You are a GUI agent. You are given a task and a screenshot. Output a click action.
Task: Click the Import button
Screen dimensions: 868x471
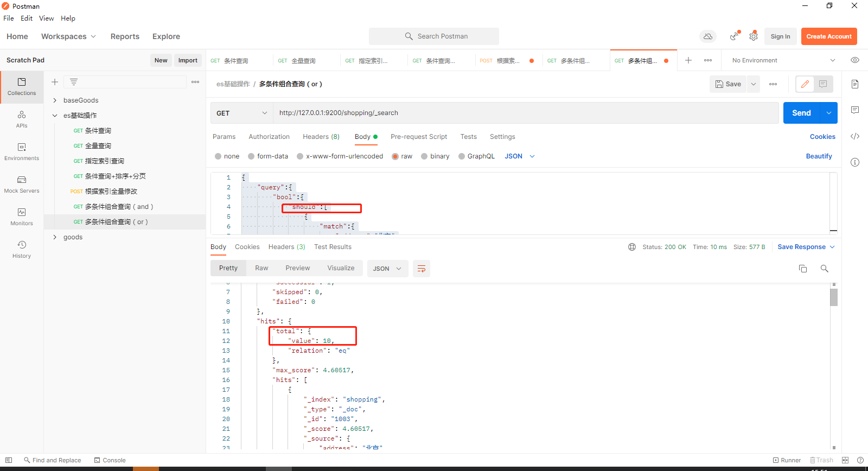pyautogui.click(x=188, y=60)
